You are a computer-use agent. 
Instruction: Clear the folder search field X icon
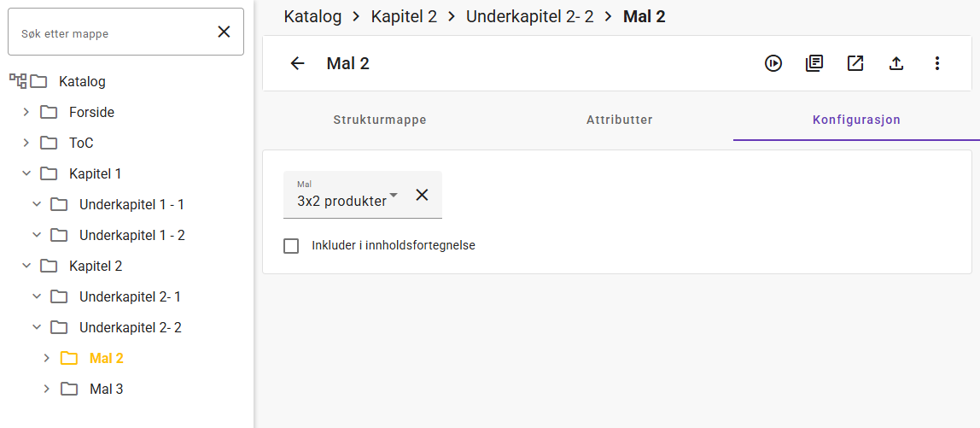(x=224, y=32)
